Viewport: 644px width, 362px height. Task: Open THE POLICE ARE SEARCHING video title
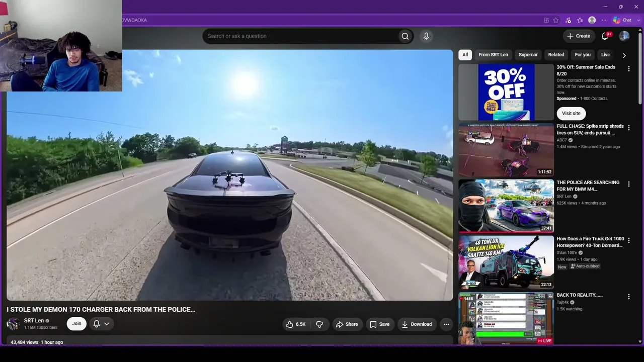pos(588,186)
